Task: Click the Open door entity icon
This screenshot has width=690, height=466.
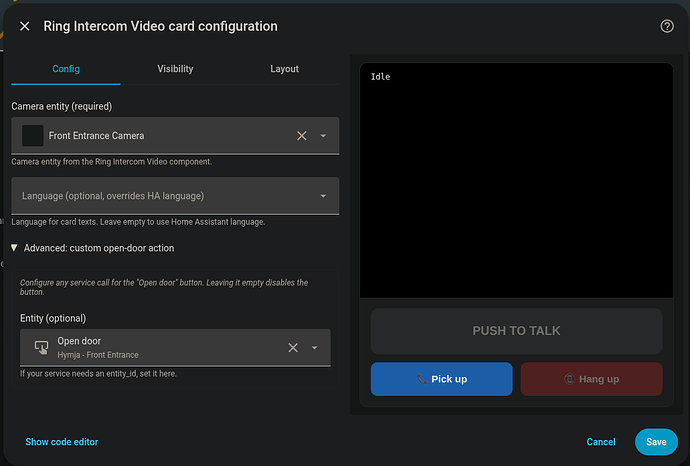Action: click(41, 348)
